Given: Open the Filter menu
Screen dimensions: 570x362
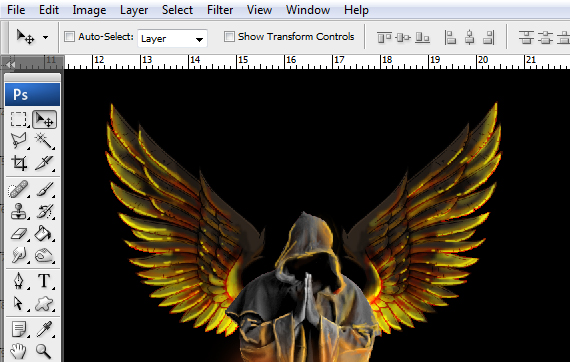Looking at the screenshot, I should click(x=220, y=10).
